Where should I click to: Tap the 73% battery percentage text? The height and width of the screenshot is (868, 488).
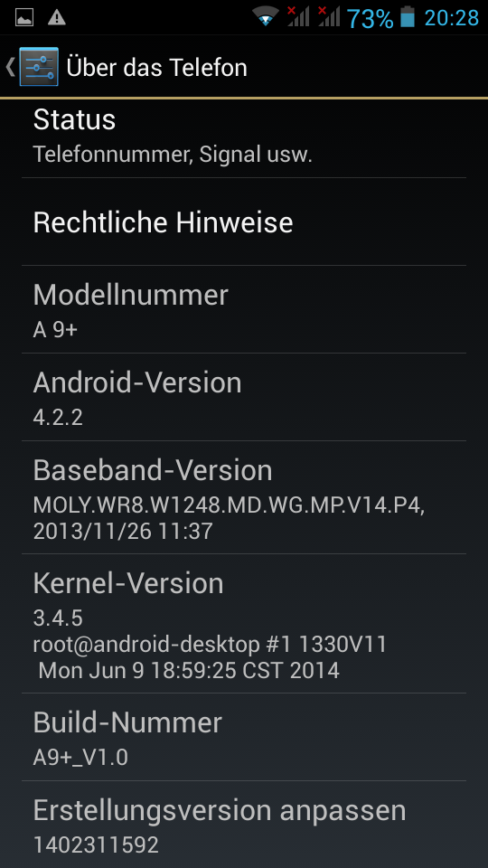pyautogui.click(x=370, y=18)
